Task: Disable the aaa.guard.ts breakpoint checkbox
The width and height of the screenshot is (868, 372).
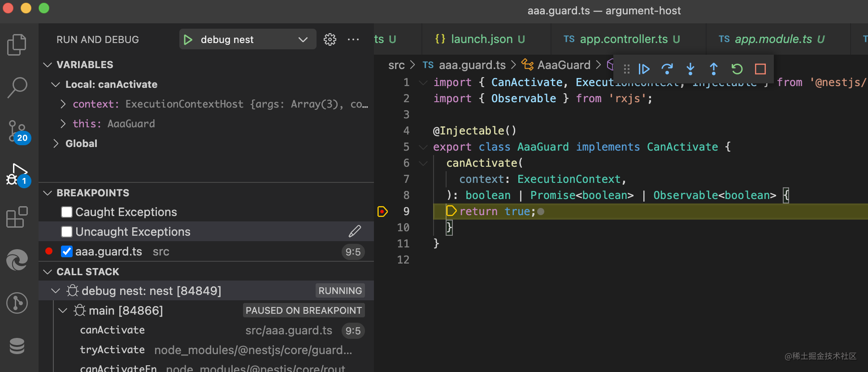Action: 67,251
